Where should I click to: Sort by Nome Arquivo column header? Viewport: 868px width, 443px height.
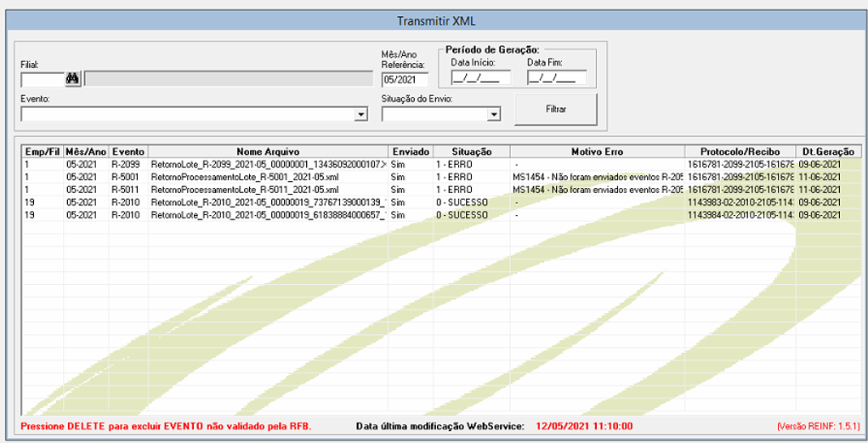click(268, 151)
